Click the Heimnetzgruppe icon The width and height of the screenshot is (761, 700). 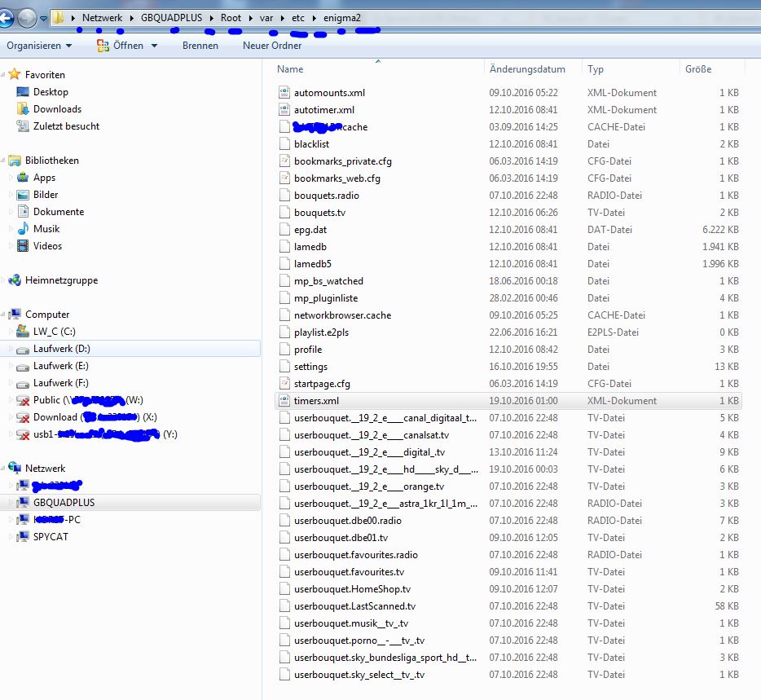(15, 280)
